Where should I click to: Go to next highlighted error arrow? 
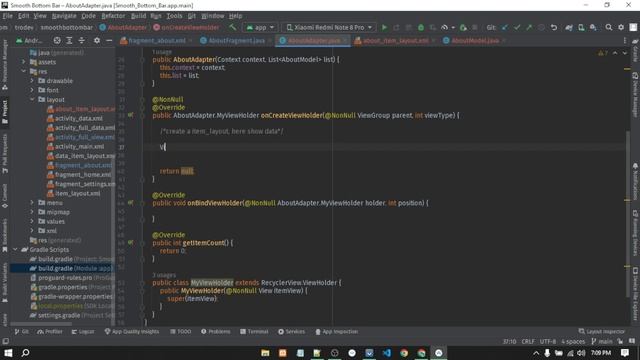pyautogui.click(x=624, y=53)
